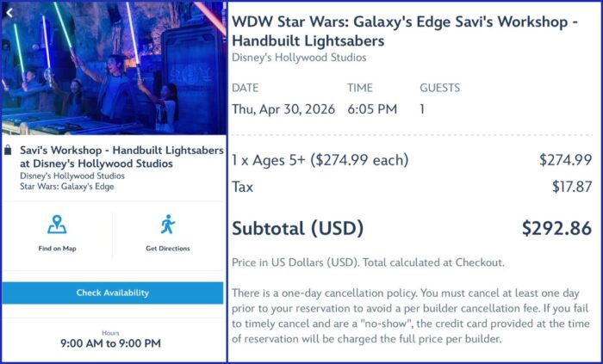The image size is (603, 364).
Task: Click the Savi's Workshop Handbuilt Lightsabers heading
Action: pyautogui.click(x=121, y=157)
